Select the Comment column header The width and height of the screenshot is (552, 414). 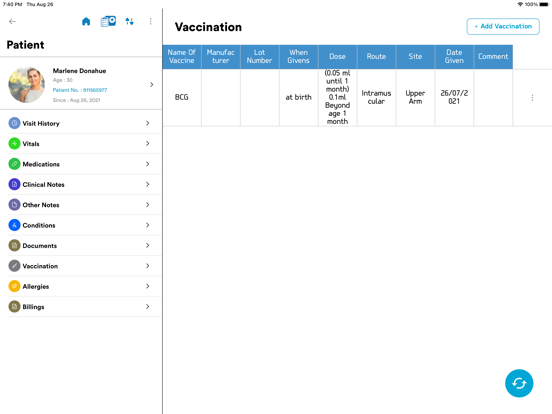493,57
